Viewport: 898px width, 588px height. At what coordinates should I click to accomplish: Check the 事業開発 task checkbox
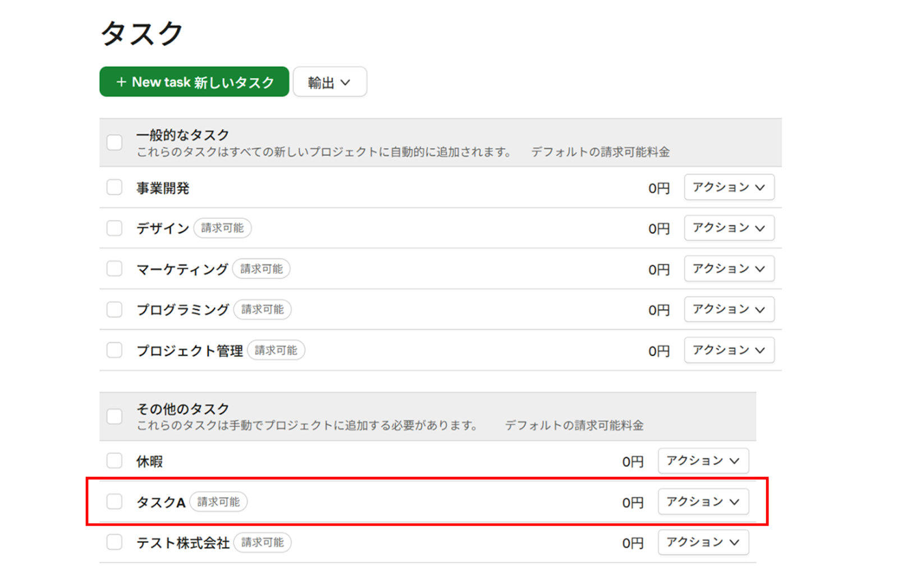coord(114,187)
